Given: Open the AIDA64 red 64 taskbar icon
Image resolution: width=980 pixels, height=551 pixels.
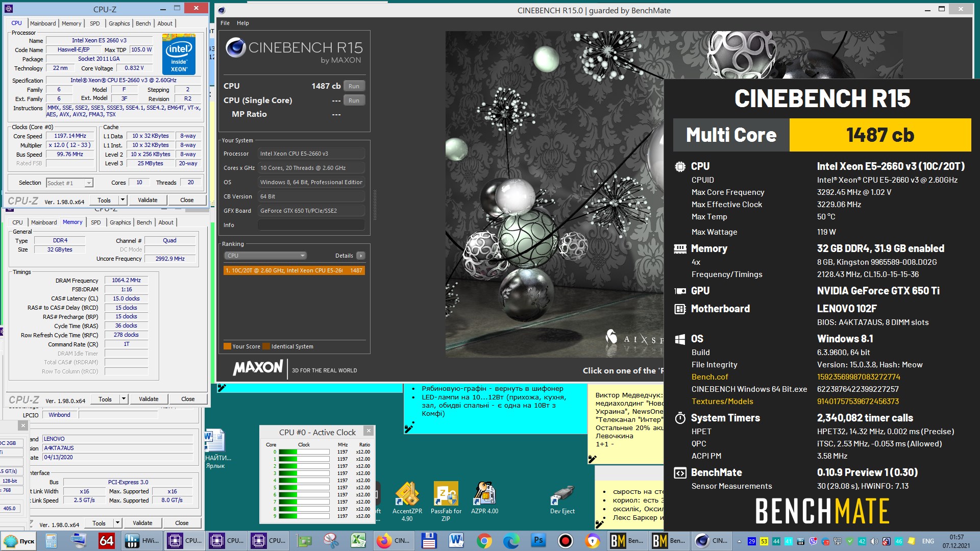Looking at the screenshot, I should pyautogui.click(x=106, y=541).
